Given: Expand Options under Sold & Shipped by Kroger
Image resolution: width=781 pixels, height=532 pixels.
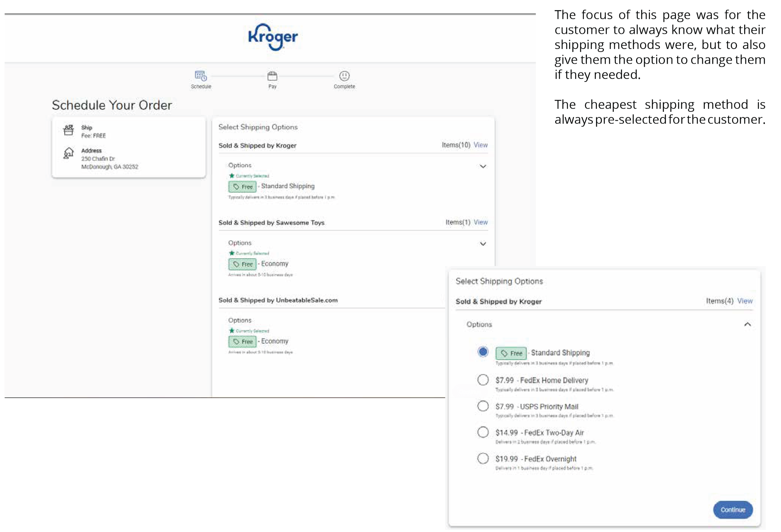Looking at the screenshot, I should (x=483, y=166).
